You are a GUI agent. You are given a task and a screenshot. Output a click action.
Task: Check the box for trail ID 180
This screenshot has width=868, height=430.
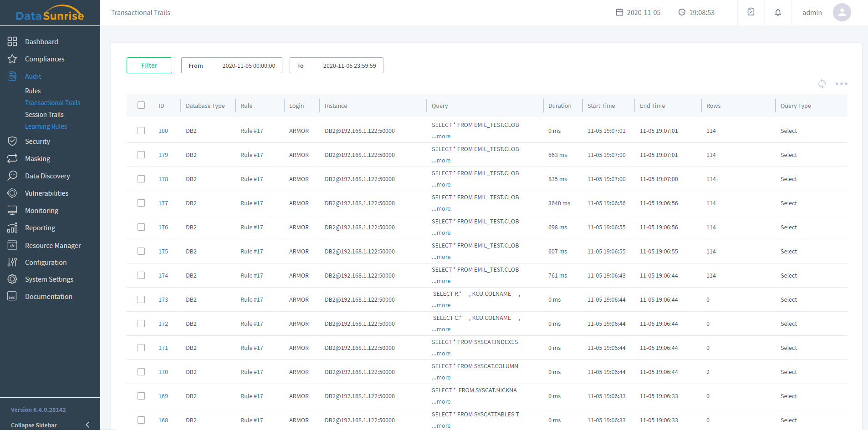pyautogui.click(x=141, y=131)
